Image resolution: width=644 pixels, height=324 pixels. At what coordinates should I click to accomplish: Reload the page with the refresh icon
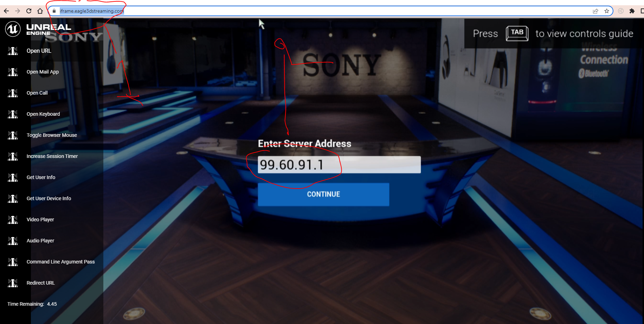29,11
